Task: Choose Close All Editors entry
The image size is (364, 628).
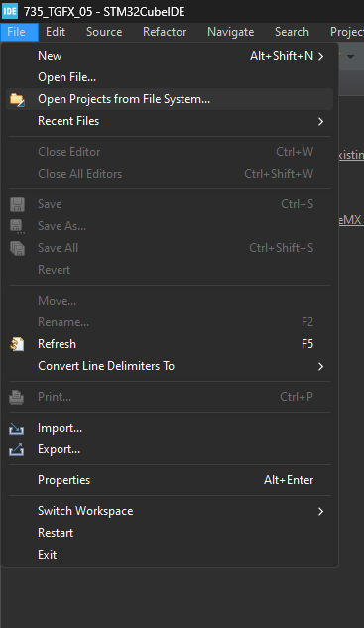Action: click(x=170, y=174)
